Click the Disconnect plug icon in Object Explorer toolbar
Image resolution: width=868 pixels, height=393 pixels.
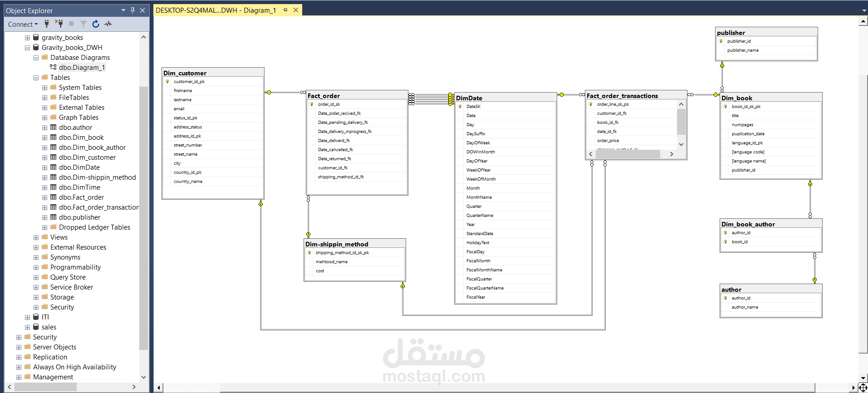(x=59, y=24)
